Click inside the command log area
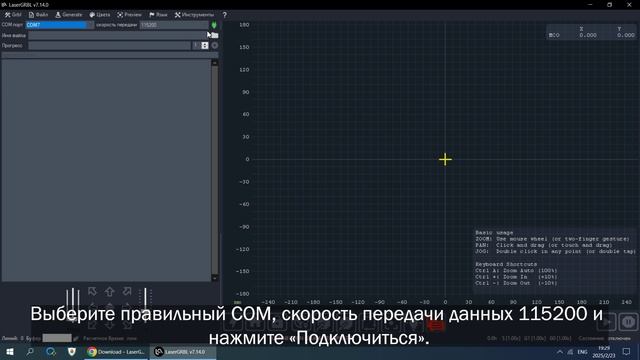Viewport: 640px width, 360px height. [106, 170]
